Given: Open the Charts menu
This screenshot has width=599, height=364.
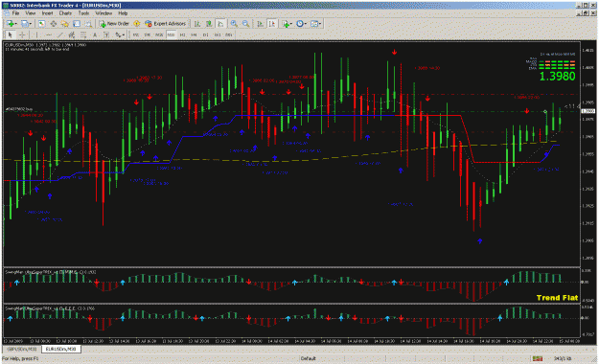Looking at the screenshot, I should tap(65, 13).
